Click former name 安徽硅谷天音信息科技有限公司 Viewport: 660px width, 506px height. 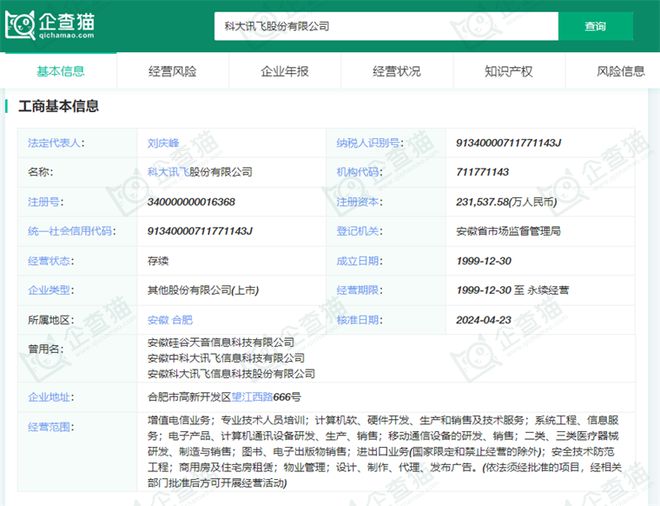click(221, 342)
